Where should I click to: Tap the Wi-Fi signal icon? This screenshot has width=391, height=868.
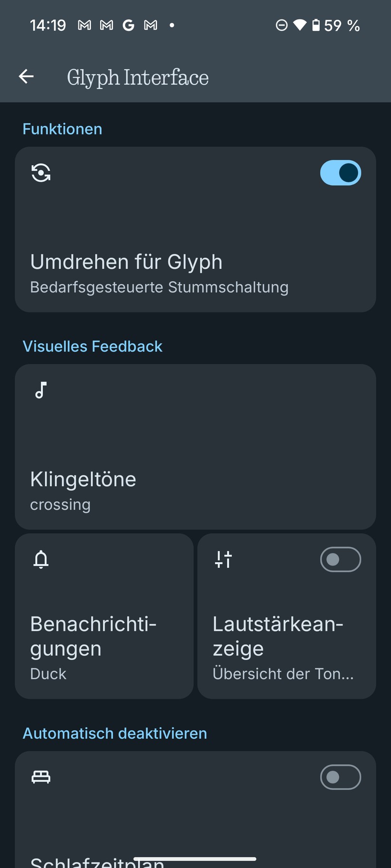[300, 25]
